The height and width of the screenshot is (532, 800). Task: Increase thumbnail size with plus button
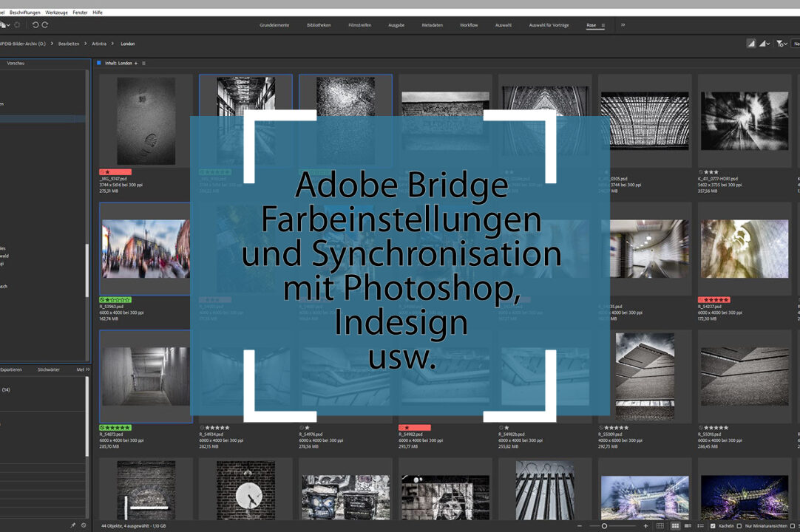[645, 526]
